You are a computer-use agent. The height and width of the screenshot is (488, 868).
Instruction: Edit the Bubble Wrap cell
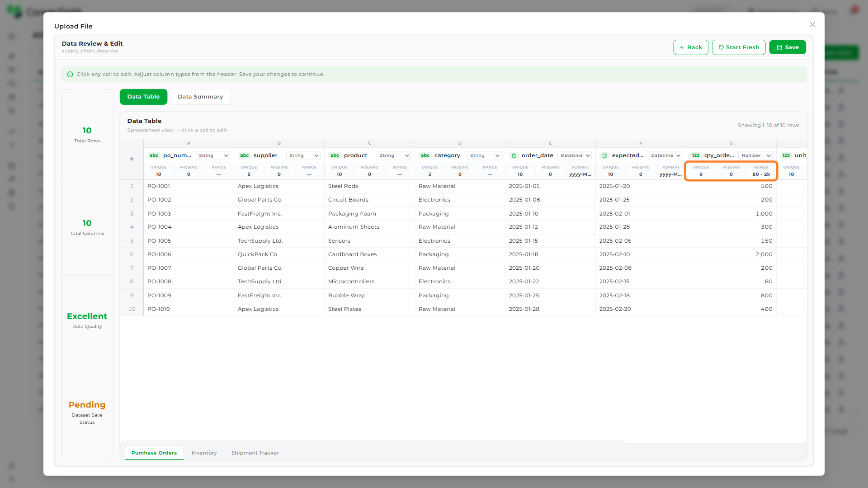click(369, 296)
